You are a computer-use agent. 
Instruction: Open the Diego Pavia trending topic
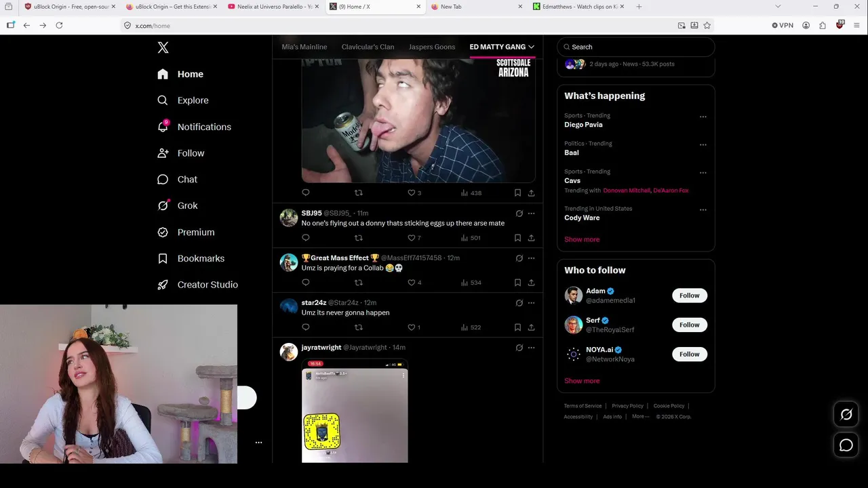[583, 125]
